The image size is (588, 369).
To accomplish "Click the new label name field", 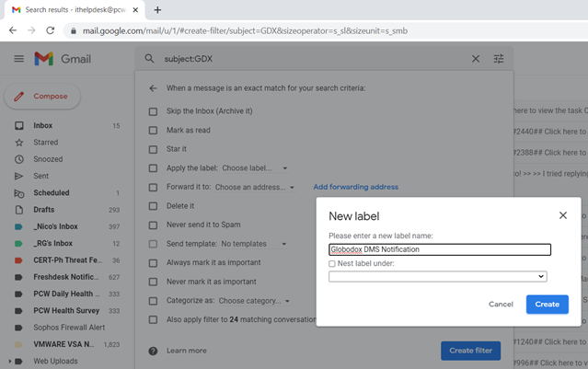I will [440, 249].
